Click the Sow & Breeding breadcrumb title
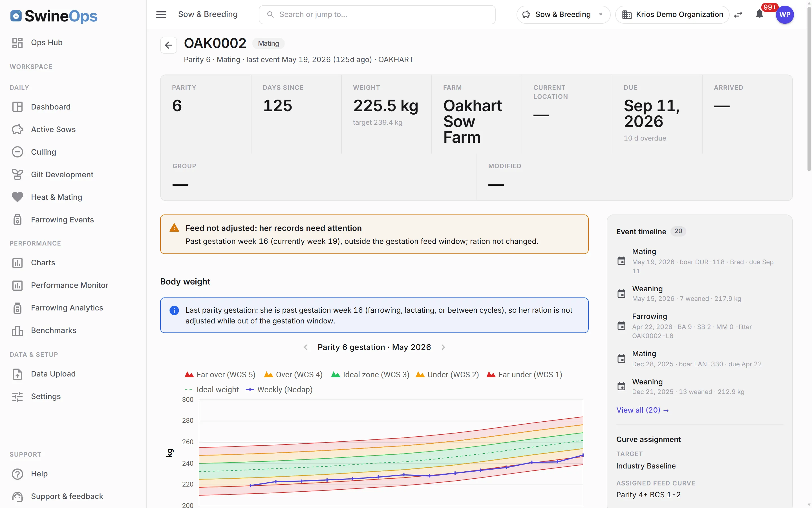This screenshot has width=812, height=508. [208, 14]
